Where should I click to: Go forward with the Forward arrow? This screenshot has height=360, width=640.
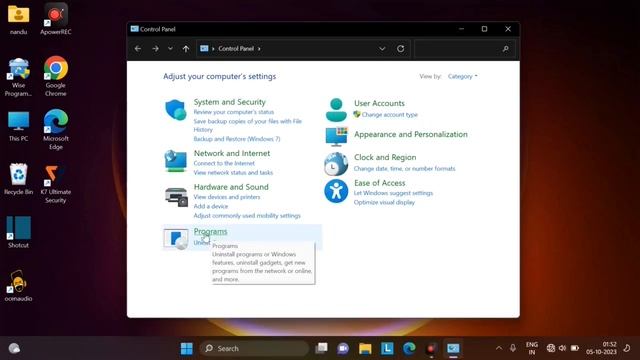click(x=155, y=49)
